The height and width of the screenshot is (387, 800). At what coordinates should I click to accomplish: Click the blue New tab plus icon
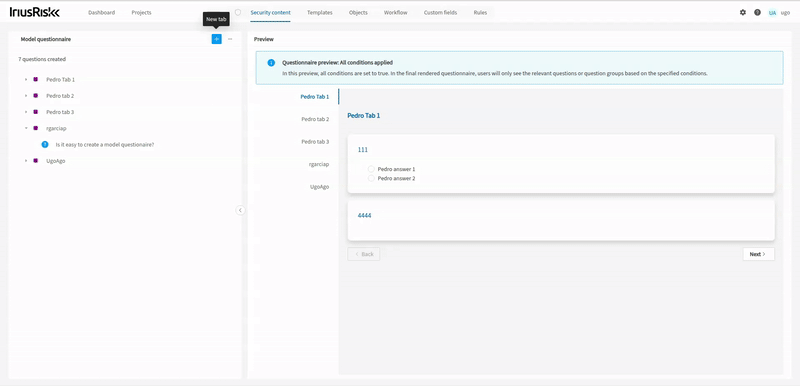pyautogui.click(x=216, y=39)
